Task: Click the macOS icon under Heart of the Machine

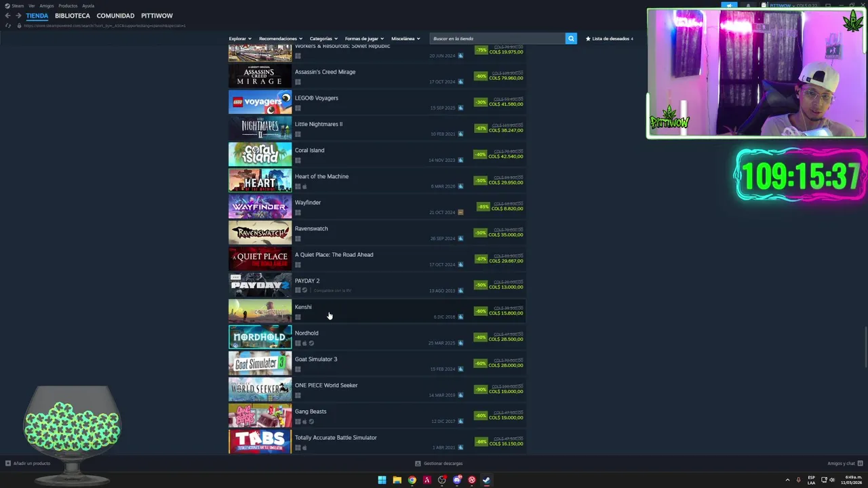Action: pos(304,186)
